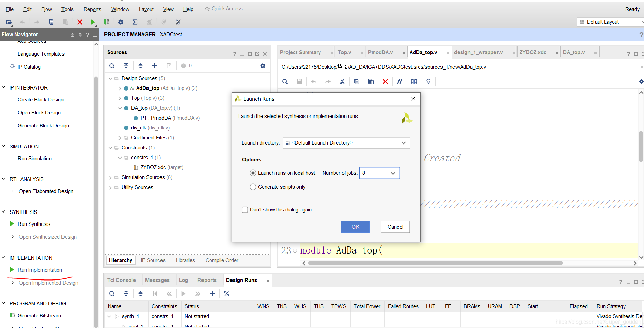Click the Open Project icon in main toolbar
The height and width of the screenshot is (328, 644).
(9, 22)
